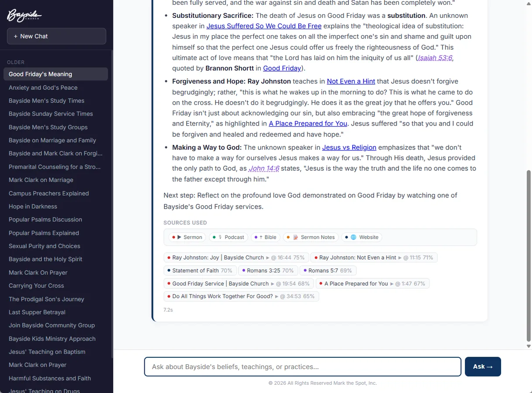Open Popular Psalms Discussion chat
The width and height of the screenshot is (532, 393).
56,220
